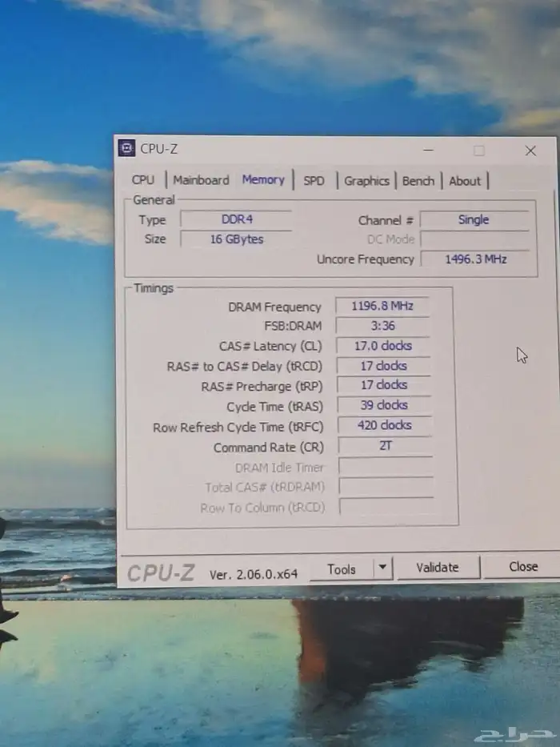The height and width of the screenshot is (747, 560).
Task: Select the CAS# Latency 17.0 clocks field
Action: click(x=383, y=346)
